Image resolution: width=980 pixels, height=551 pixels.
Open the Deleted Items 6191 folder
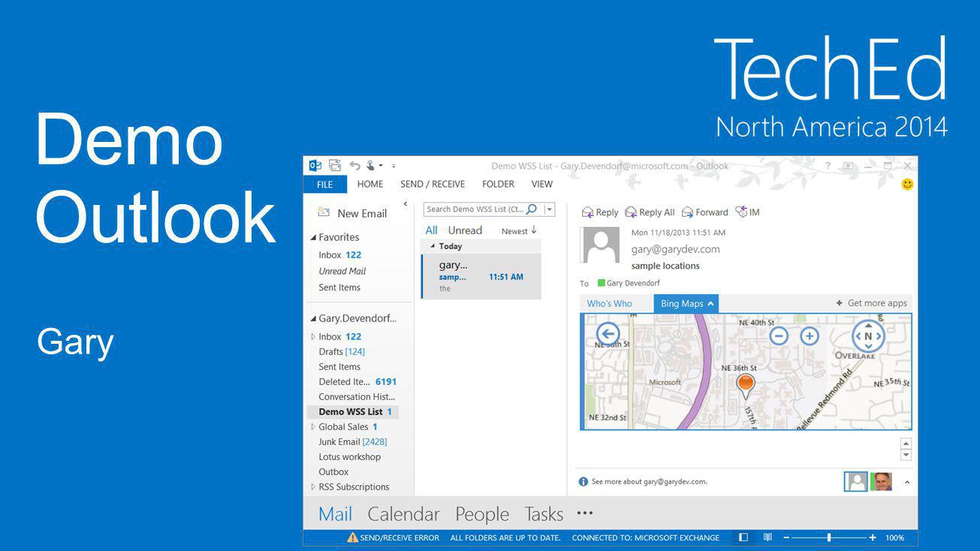357,382
